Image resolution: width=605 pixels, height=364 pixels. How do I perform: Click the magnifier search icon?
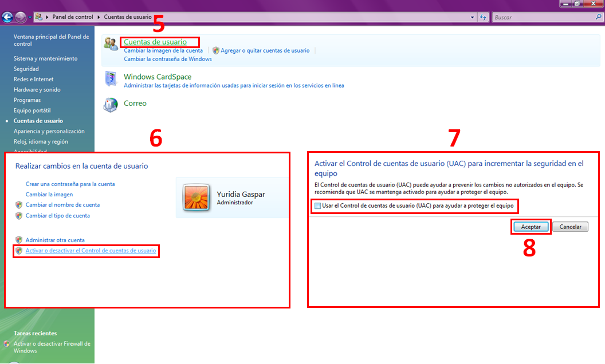point(599,17)
